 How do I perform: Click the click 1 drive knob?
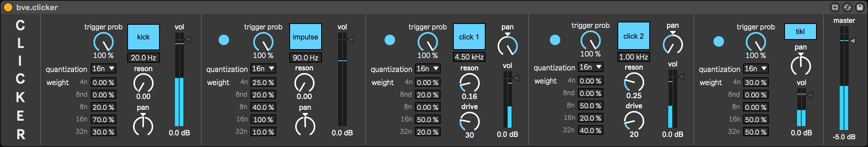pyautogui.click(x=470, y=121)
